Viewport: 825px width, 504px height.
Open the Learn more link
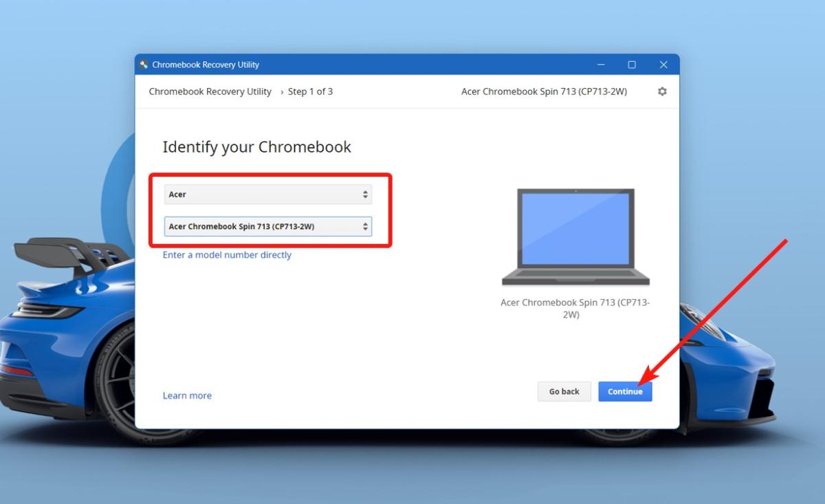[x=187, y=395]
